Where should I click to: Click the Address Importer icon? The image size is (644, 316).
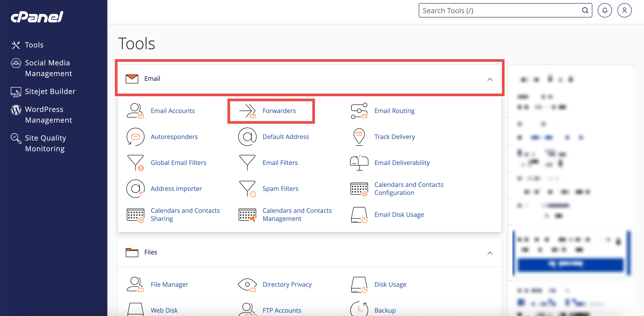pyautogui.click(x=135, y=189)
